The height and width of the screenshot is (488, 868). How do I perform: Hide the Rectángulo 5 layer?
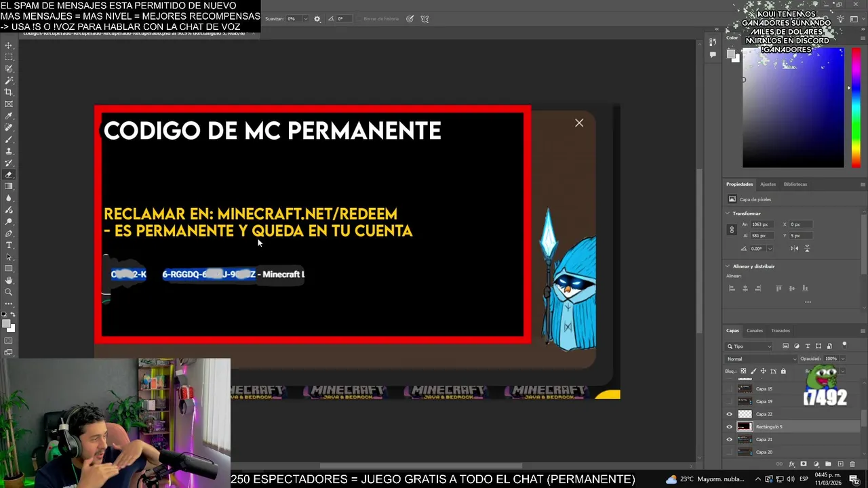[729, 426]
